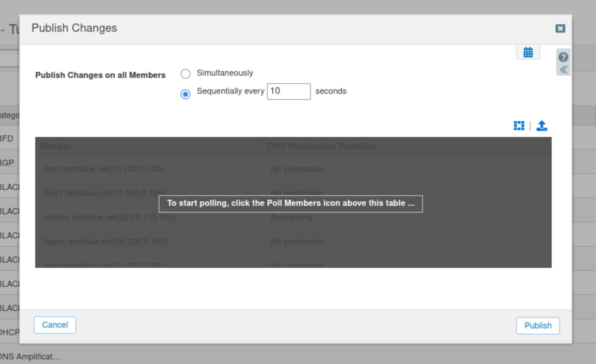Click the Poll Members grid icon
Viewport: 596px width, 364px height.
pyautogui.click(x=519, y=126)
